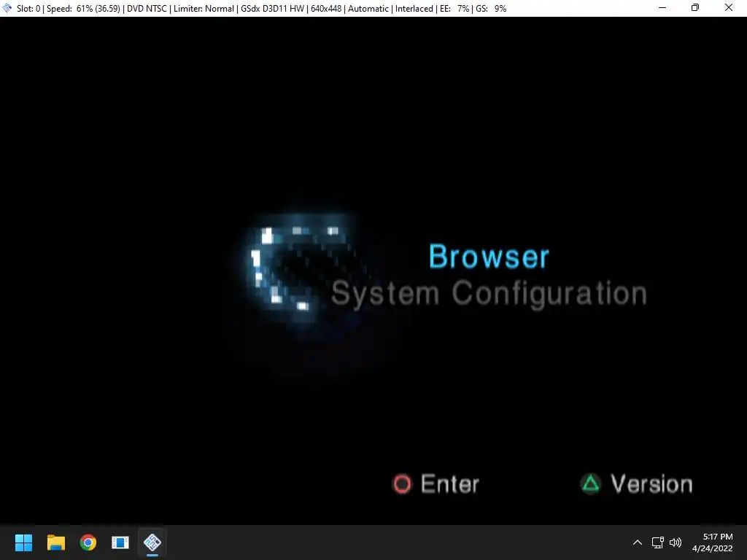
Task: Click the 4/24/2022 date in the taskbar
Action: (x=712, y=548)
